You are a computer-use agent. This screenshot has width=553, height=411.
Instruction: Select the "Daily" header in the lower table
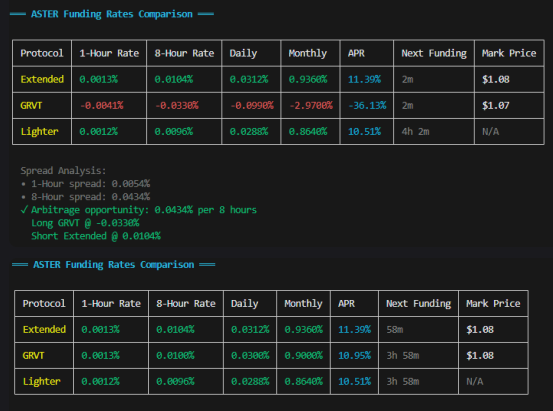(244, 304)
